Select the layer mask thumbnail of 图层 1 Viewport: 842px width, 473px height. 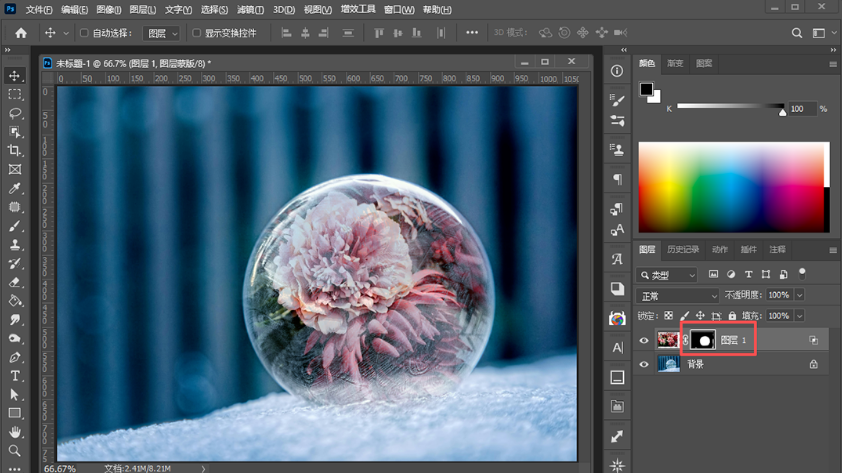[x=703, y=340]
